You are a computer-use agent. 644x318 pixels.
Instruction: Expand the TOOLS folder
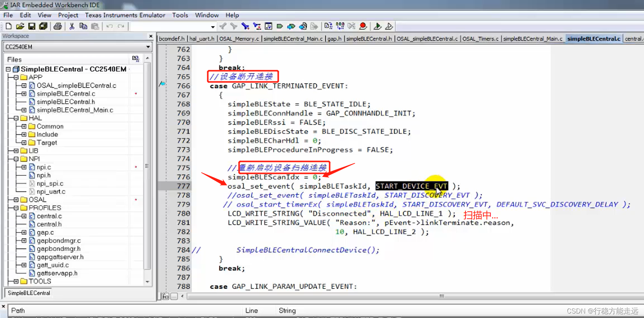16,281
